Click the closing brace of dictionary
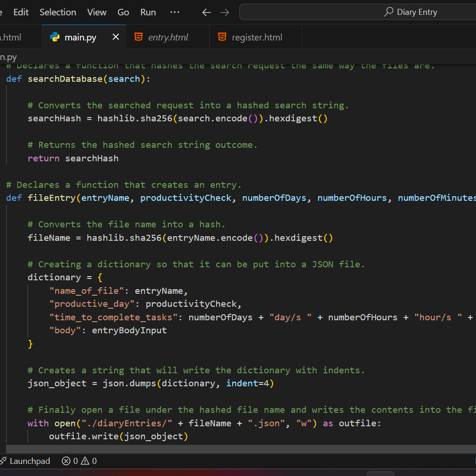 (30, 344)
